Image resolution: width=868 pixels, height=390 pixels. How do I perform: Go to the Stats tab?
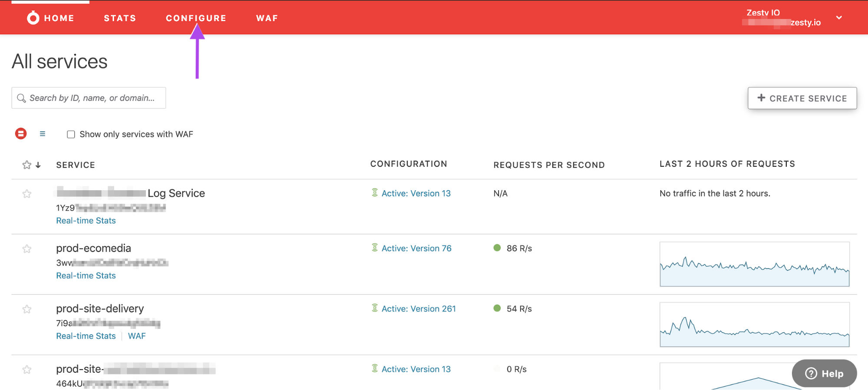tap(120, 18)
